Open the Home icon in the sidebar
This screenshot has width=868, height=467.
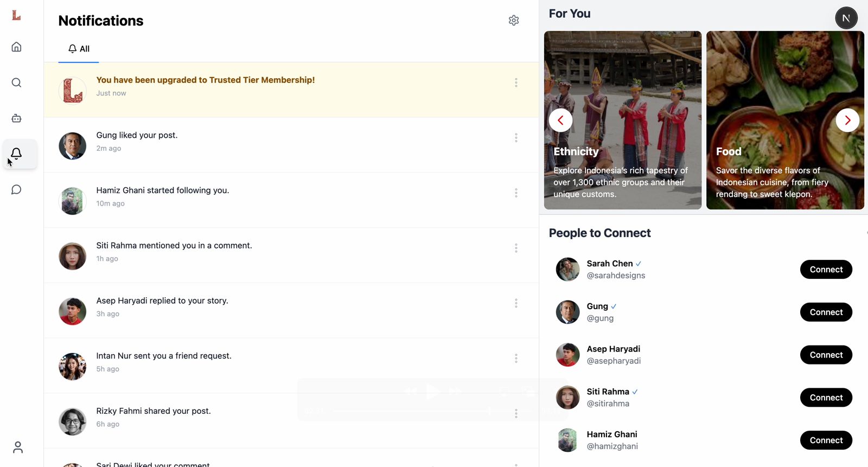(16, 47)
